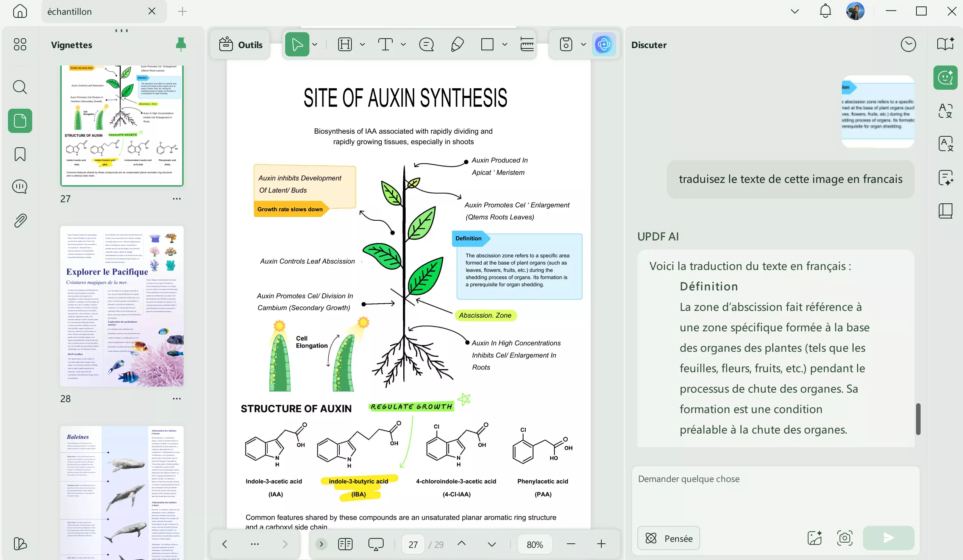The height and width of the screenshot is (560, 963).
Task: Toggle two-page reading layout view
Action: click(345, 544)
